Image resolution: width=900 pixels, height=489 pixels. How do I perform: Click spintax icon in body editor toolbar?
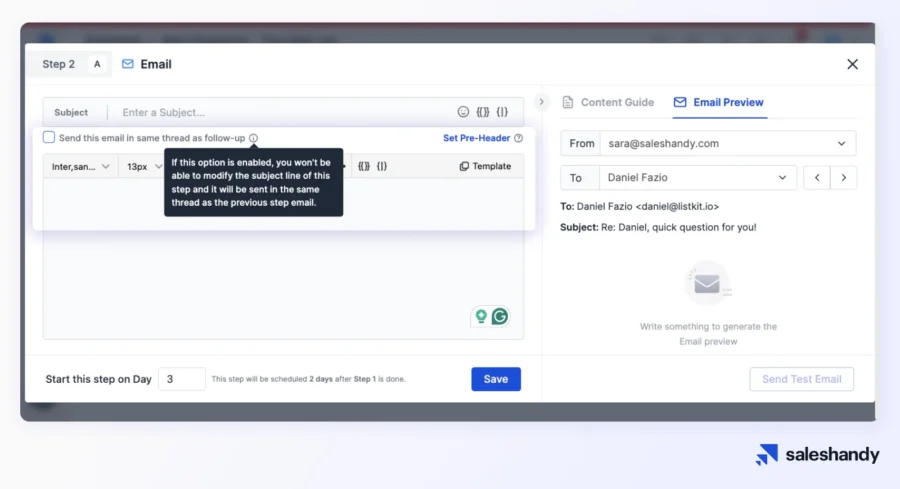click(x=382, y=166)
